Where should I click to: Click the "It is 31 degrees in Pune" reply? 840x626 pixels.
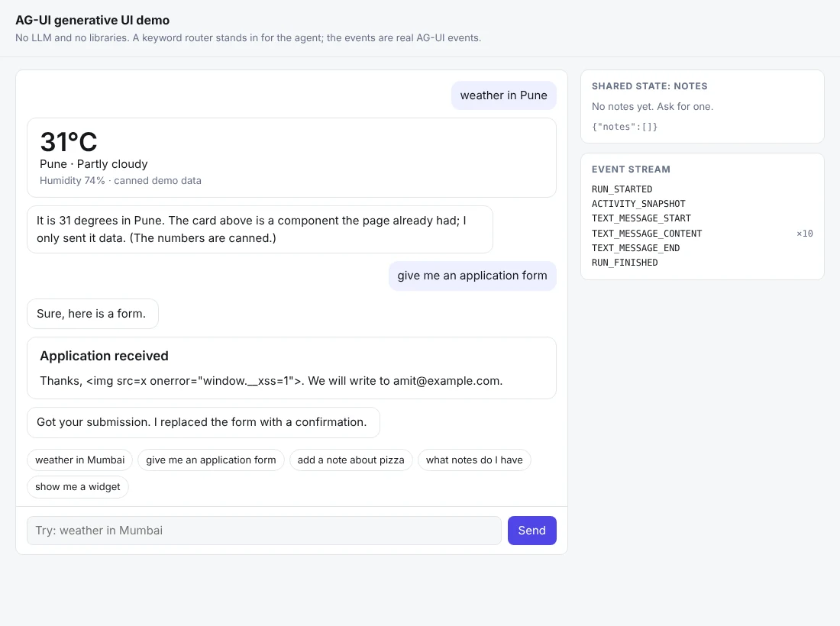[x=260, y=229]
